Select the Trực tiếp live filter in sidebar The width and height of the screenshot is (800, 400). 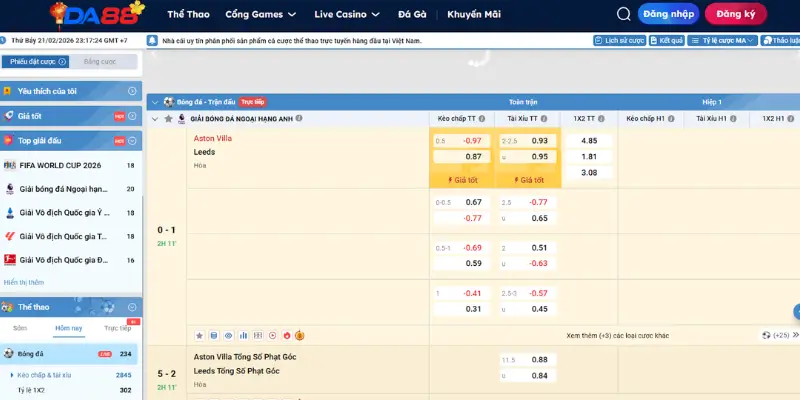tap(117, 328)
